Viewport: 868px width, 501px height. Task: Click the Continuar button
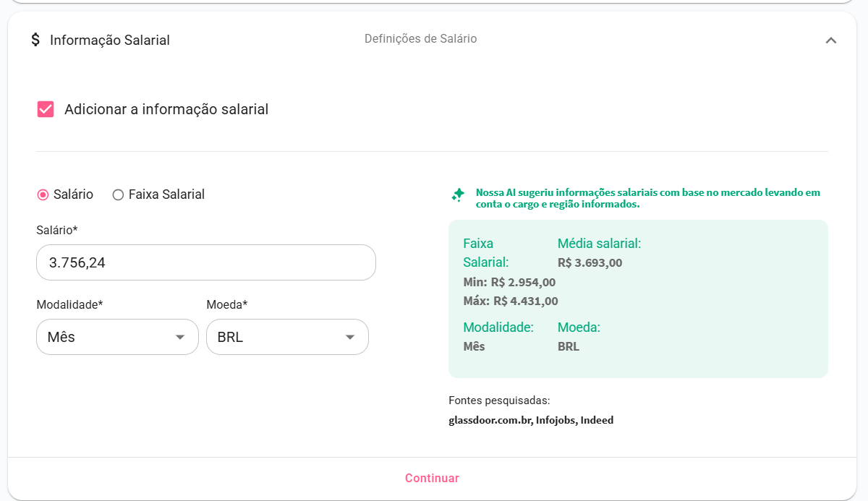point(432,478)
